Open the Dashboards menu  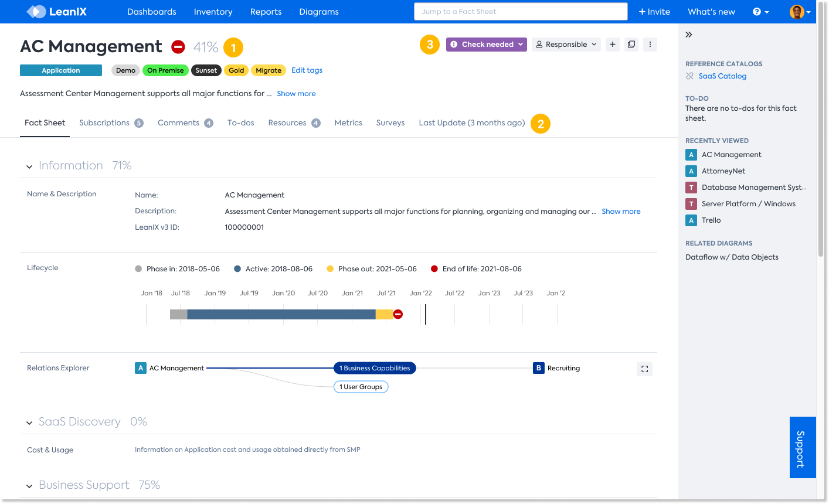tap(152, 12)
